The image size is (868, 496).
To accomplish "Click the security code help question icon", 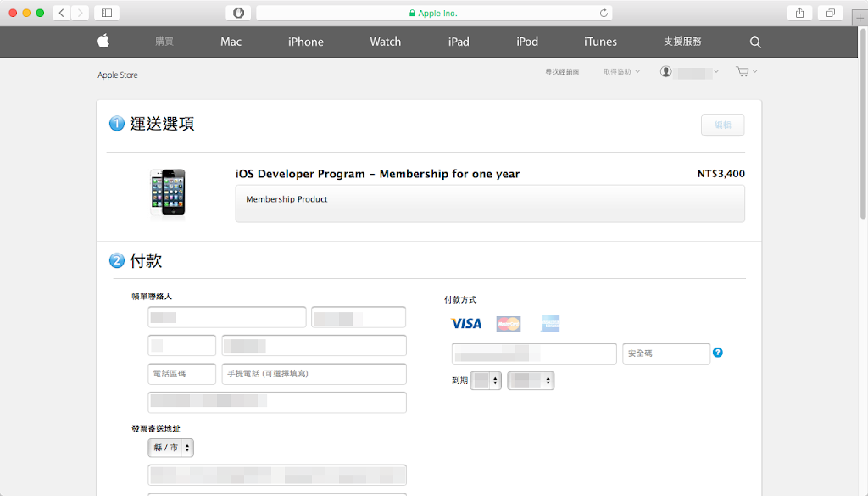I will click(718, 353).
